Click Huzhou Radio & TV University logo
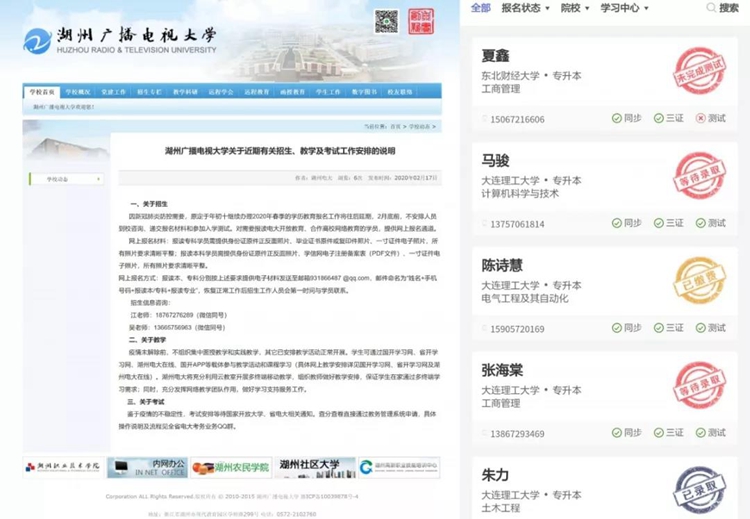Viewport: 750px width, 519px height. [x=120, y=41]
